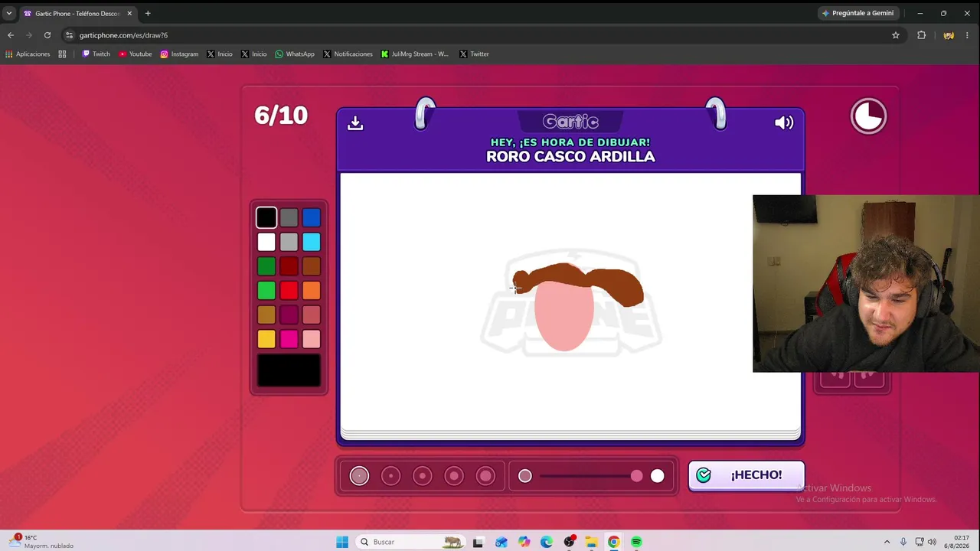Pick the white color swatch
This screenshot has width=980, height=551.
coord(266,242)
